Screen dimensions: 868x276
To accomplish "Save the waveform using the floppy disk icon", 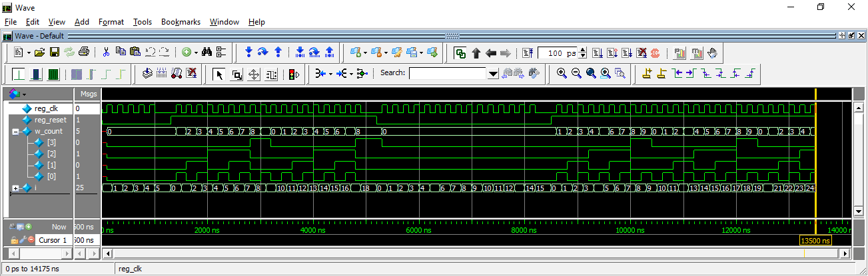I will (x=55, y=52).
